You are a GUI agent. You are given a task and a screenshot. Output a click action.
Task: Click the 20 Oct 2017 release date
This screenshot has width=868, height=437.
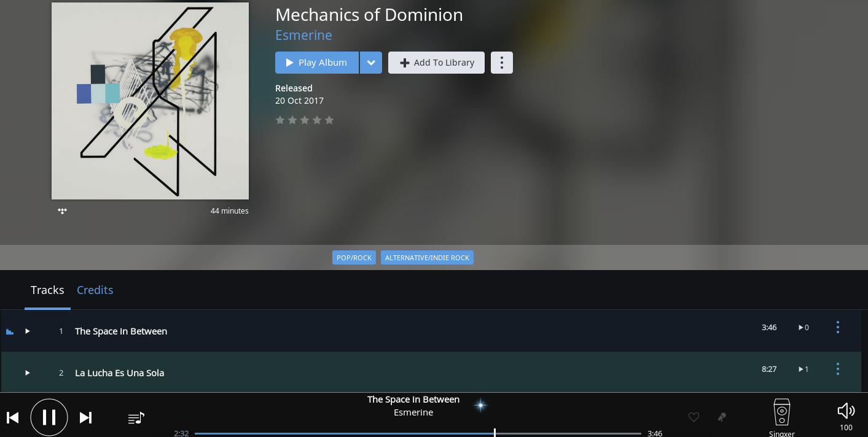[299, 101]
